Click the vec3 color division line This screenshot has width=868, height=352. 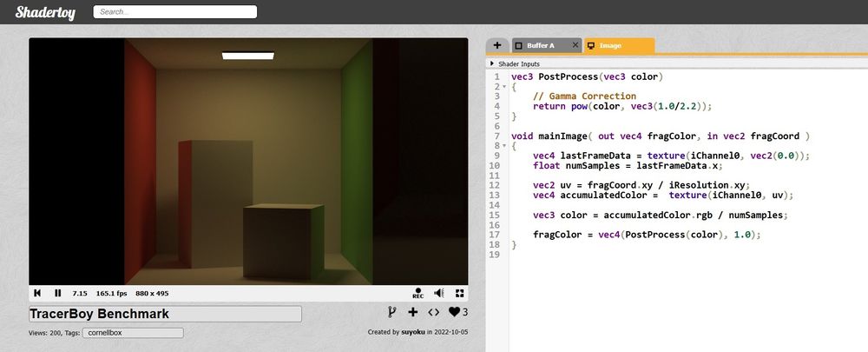tap(660, 216)
